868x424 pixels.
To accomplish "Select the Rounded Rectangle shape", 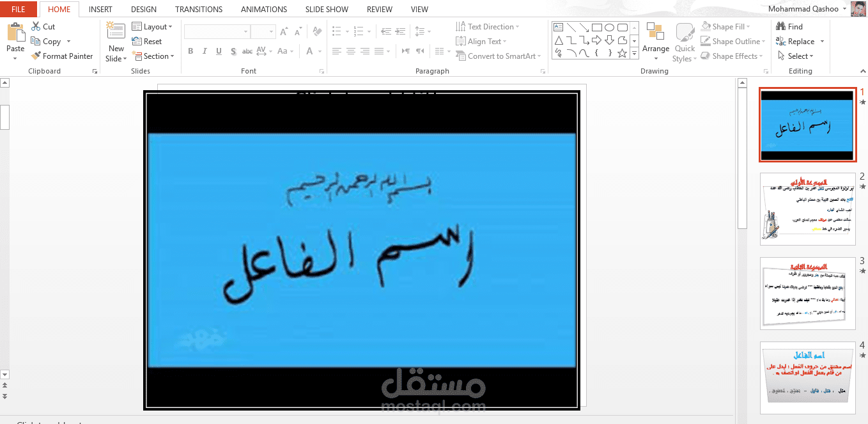I will pos(622,27).
